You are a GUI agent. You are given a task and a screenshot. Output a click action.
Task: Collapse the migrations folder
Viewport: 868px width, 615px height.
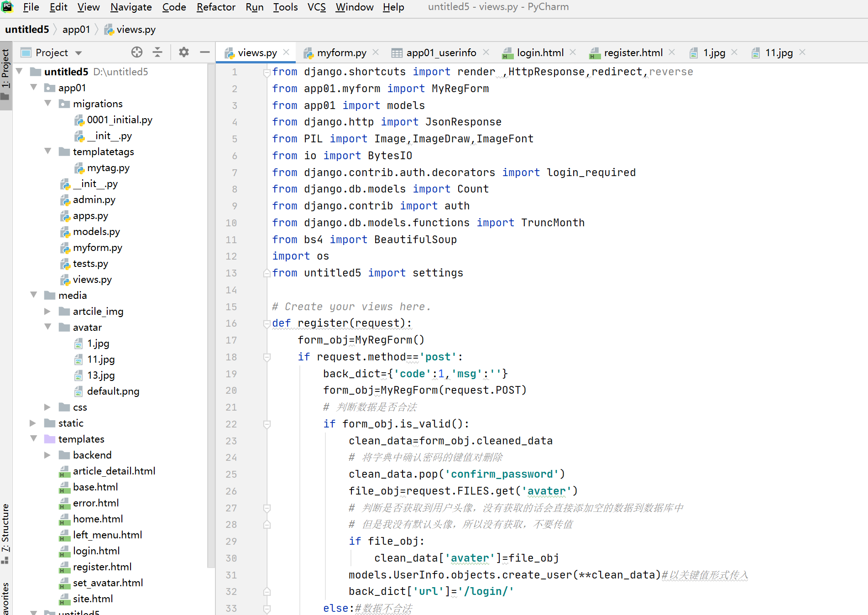[47, 103]
